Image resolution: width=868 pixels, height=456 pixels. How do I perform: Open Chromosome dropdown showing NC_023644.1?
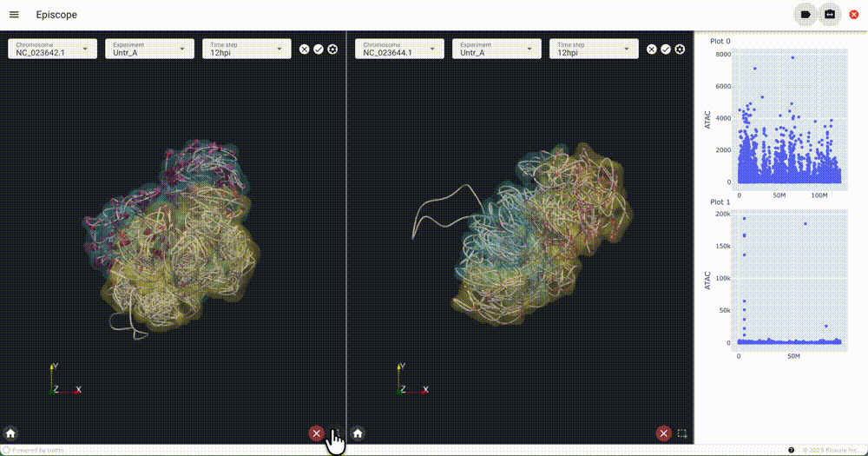point(399,49)
